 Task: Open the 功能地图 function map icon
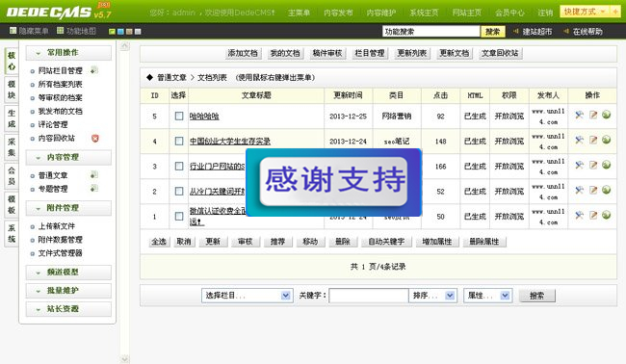[x=61, y=31]
